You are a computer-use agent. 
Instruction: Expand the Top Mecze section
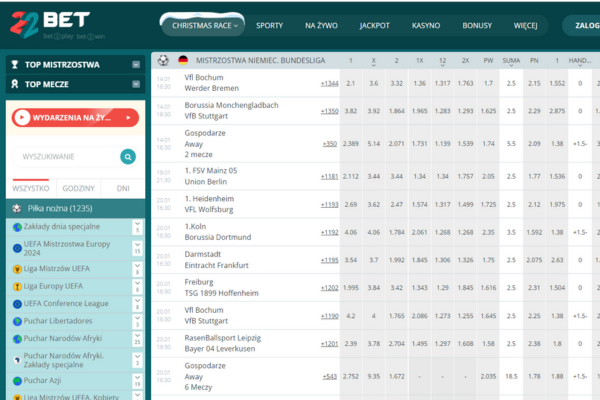(135, 85)
